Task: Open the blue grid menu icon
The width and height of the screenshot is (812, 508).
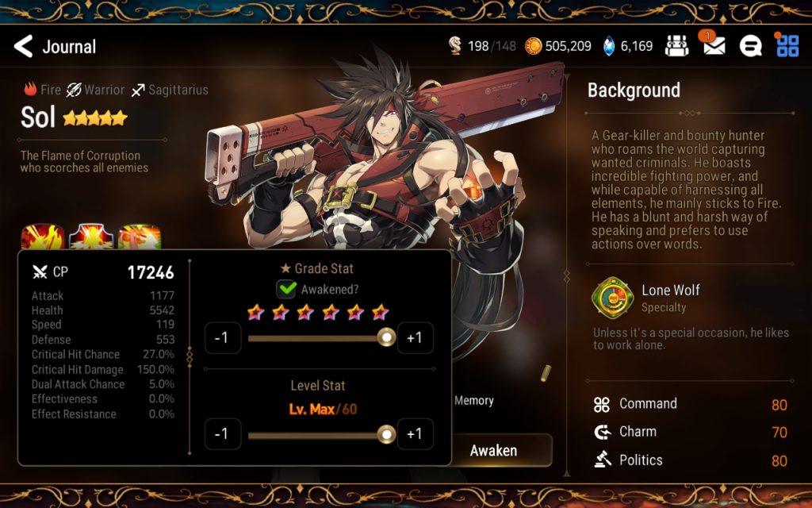Action: click(x=787, y=45)
